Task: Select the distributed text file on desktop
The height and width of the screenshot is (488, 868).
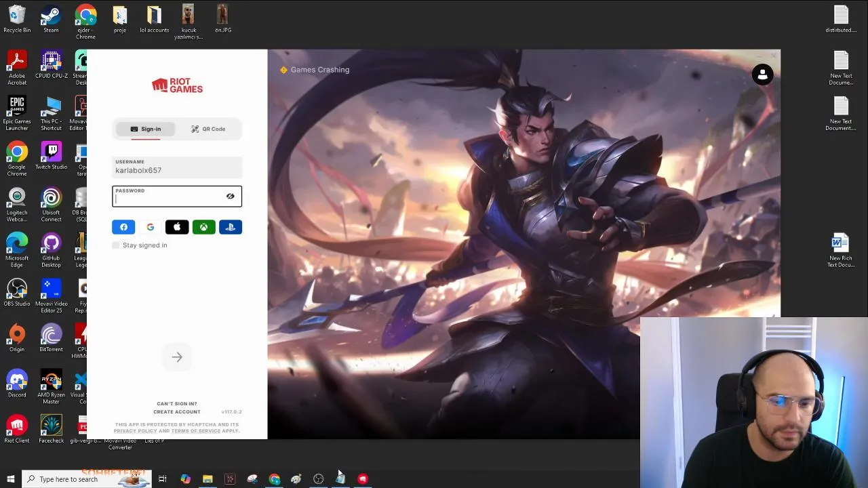Action: (x=841, y=19)
